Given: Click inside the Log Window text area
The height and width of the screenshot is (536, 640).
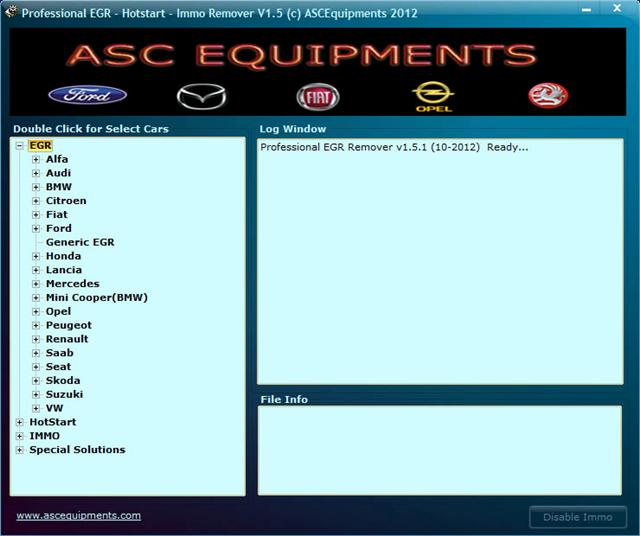Looking at the screenshot, I should [x=440, y=262].
